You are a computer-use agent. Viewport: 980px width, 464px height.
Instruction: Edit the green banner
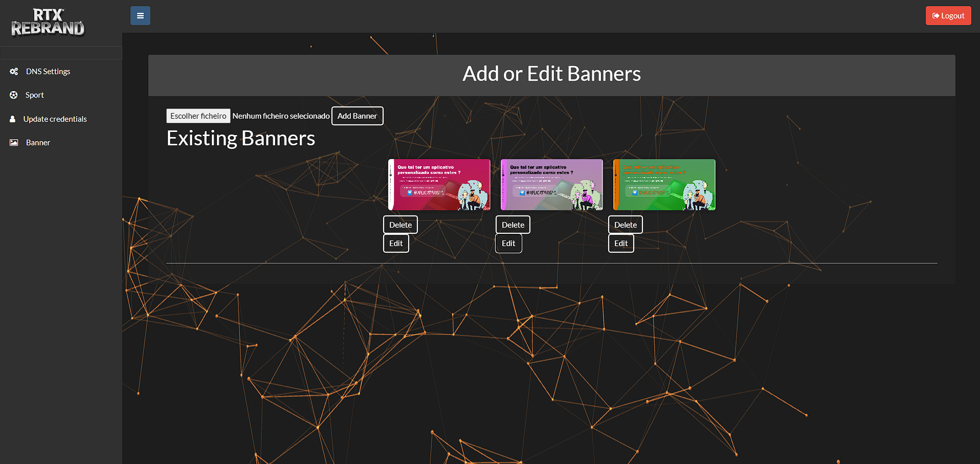[621, 244]
